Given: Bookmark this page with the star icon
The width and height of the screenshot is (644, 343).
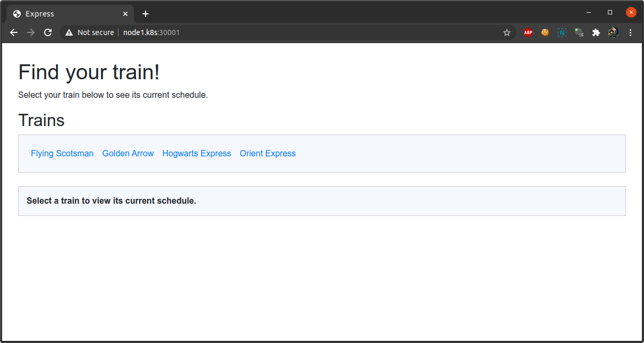Looking at the screenshot, I should [506, 32].
